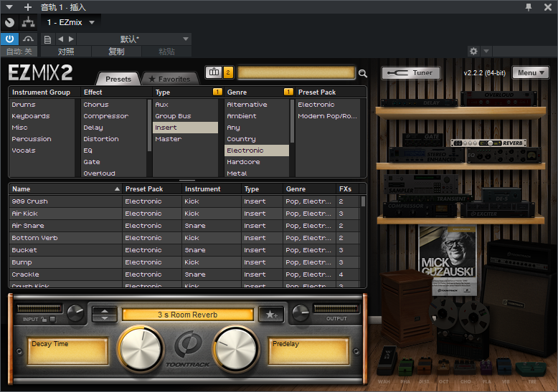Screen dimensions: 558x392
Task: Clear Type filter badge
Action: [x=217, y=92]
